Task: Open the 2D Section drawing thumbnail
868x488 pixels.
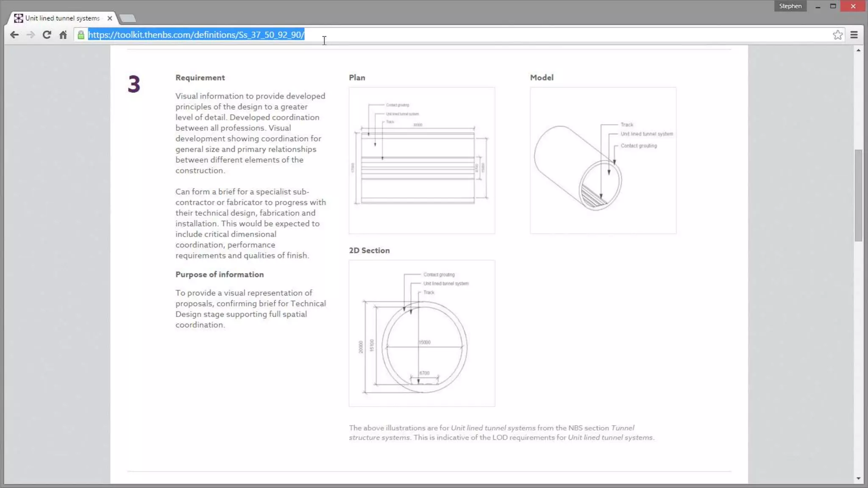Action: click(422, 333)
